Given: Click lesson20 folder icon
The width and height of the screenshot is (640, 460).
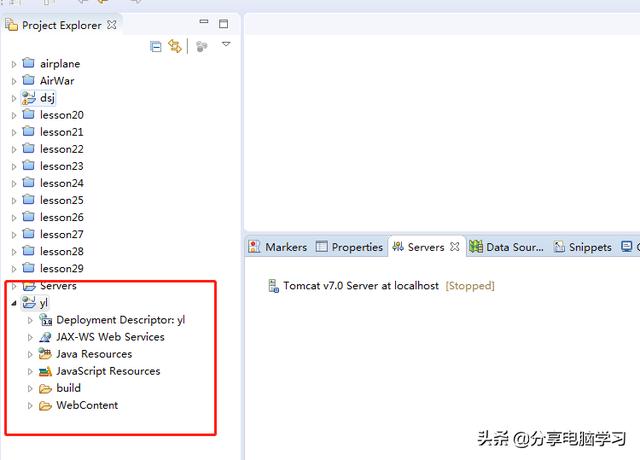Looking at the screenshot, I should click(x=28, y=114).
